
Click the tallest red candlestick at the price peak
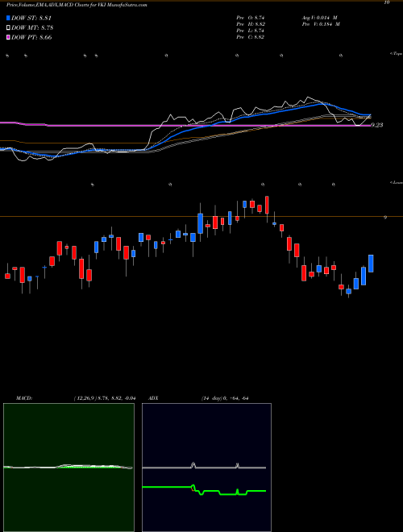point(267,205)
